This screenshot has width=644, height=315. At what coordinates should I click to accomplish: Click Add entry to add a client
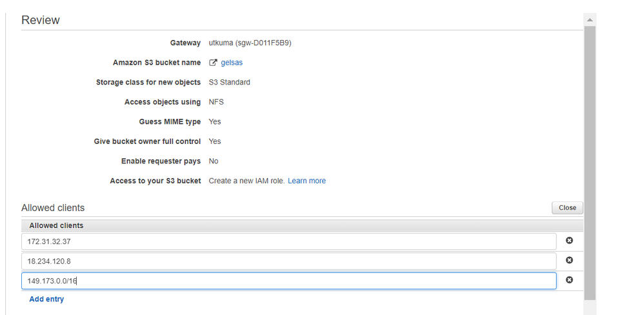coord(46,300)
